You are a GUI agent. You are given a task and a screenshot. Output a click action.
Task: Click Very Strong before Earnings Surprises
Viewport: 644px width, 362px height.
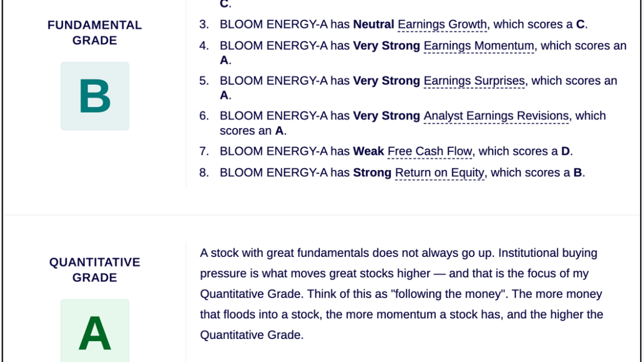point(386,81)
